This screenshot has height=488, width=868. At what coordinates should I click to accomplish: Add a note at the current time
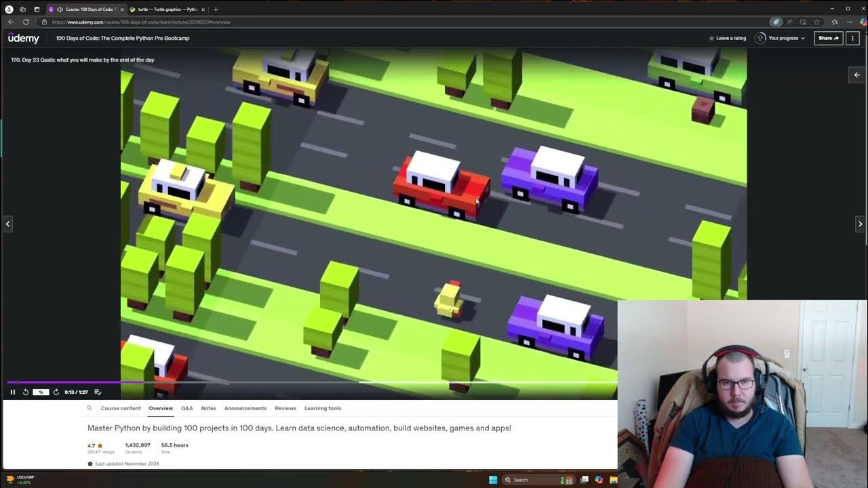[x=98, y=392]
